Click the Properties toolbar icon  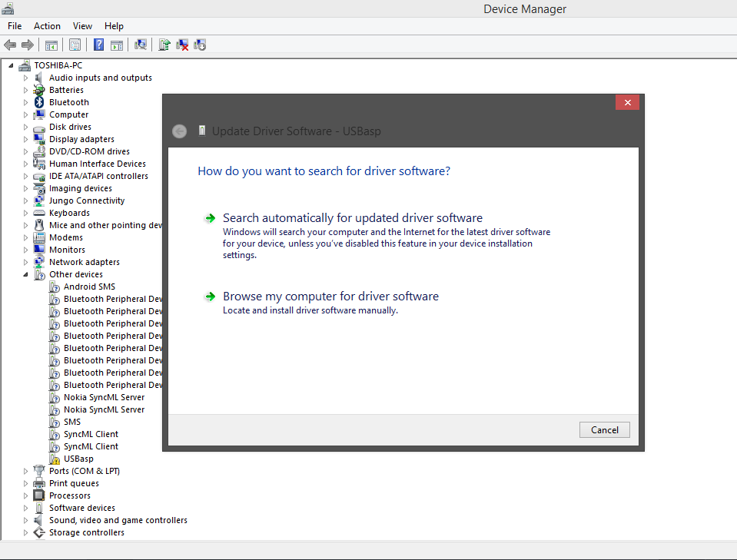click(75, 45)
